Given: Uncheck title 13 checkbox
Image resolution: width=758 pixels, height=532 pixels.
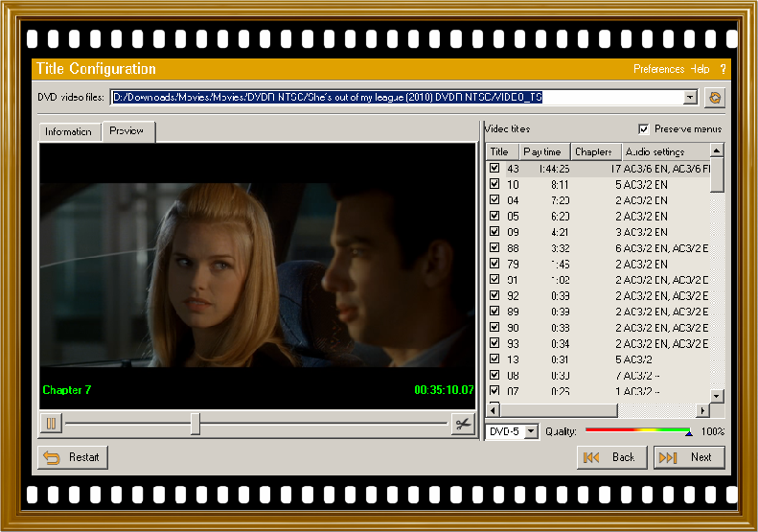Looking at the screenshot, I should point(494,359).
